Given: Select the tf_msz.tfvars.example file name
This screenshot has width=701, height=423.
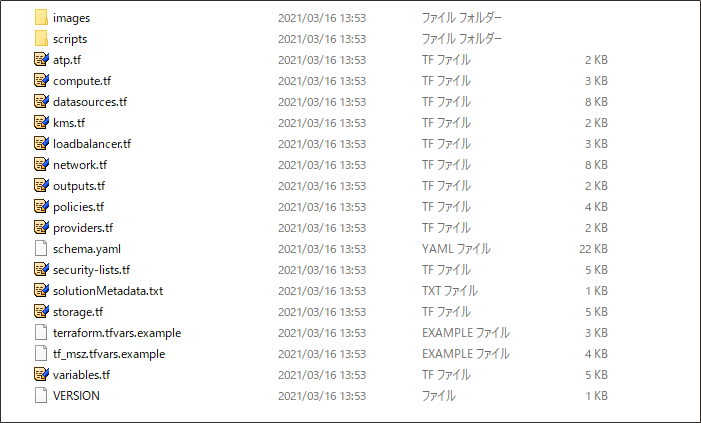Looking at the screenshot, I should [109, 353].
